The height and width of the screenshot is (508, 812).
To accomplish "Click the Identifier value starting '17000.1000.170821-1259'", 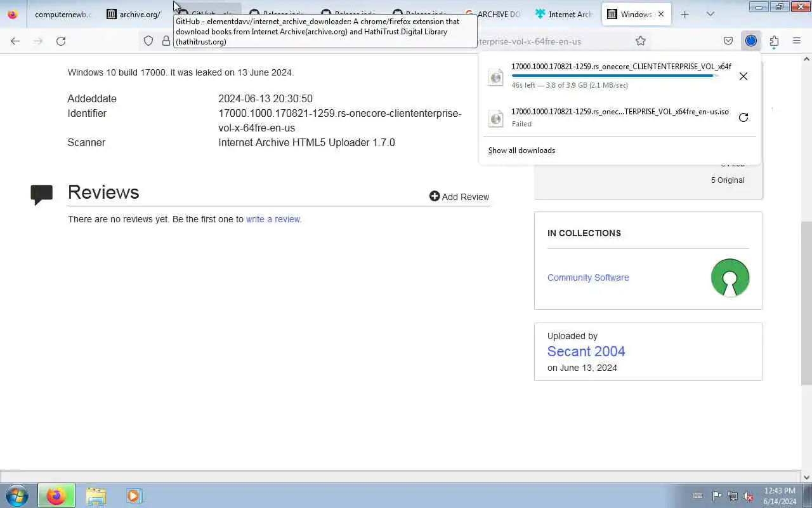I will 340,121.
